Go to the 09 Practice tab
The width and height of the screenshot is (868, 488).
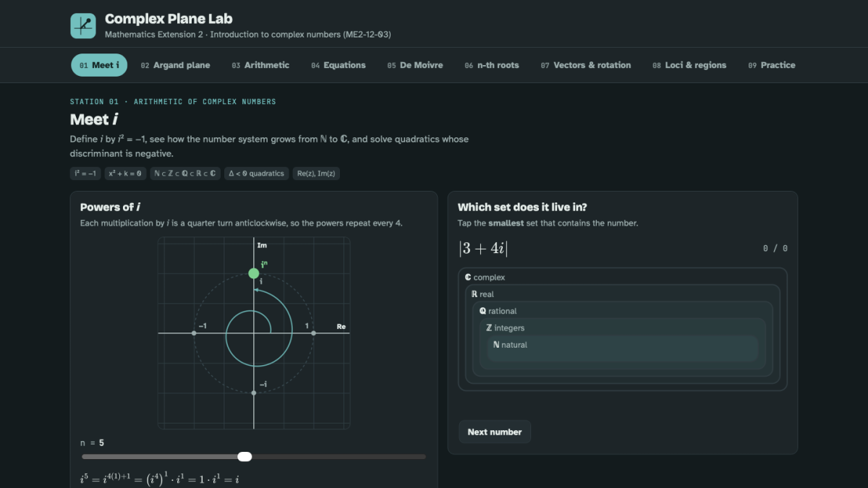pyautogui.click(x=771, y=65)
